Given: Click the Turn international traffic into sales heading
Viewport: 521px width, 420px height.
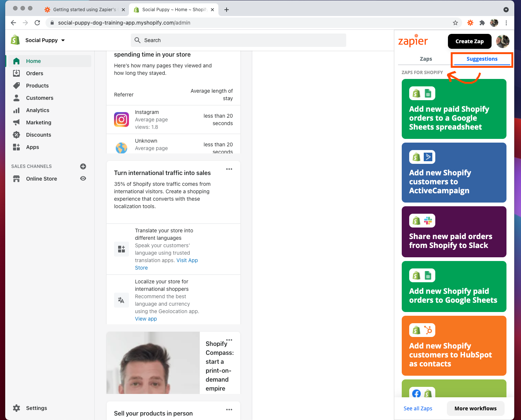Looking at the screenshot, I should (162, 173).
